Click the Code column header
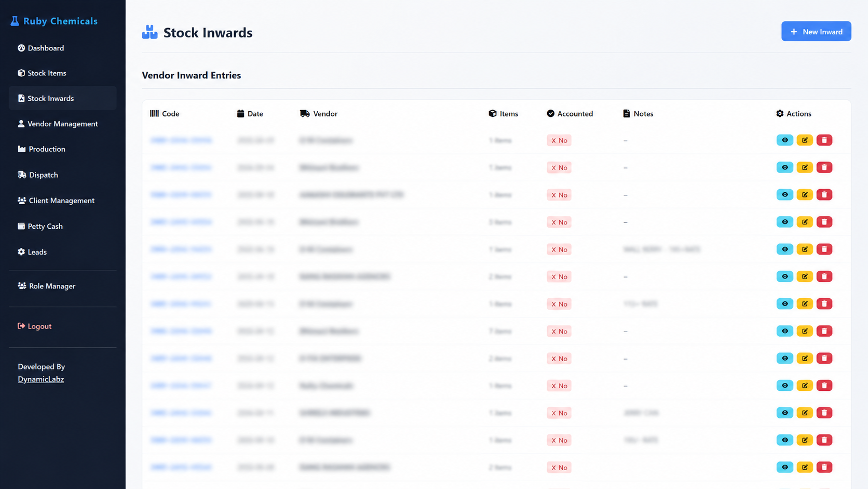Screen dimensions: 868x489 coord(165,114)
